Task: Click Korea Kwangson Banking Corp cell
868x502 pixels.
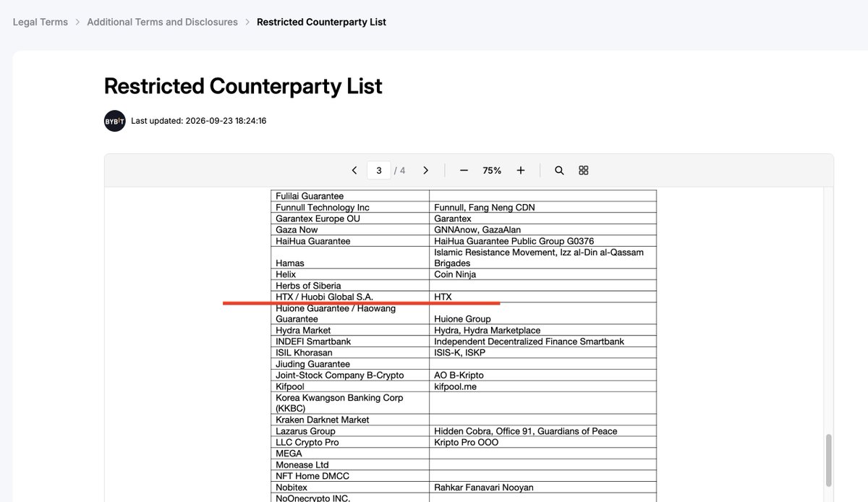Action: click(x=350, y=403)
